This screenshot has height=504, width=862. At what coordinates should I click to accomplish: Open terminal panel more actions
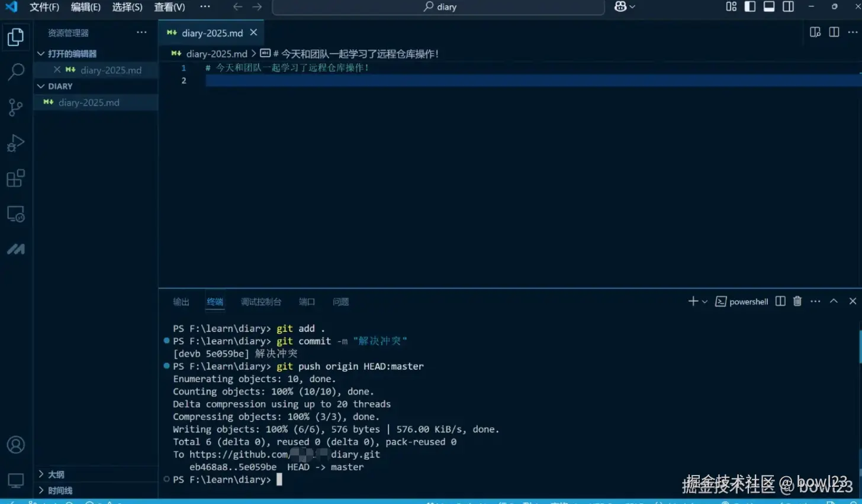(x=815, y=301)
